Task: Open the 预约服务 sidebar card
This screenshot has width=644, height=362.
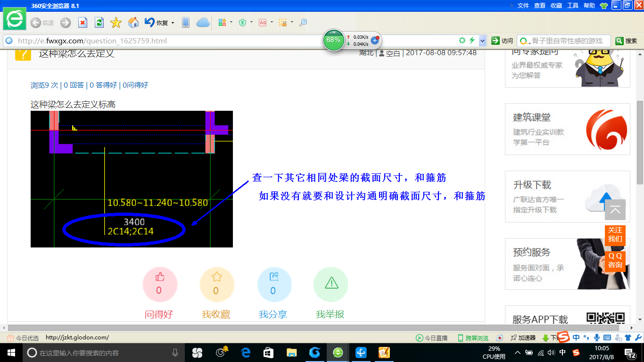Action: pos(568,264)
